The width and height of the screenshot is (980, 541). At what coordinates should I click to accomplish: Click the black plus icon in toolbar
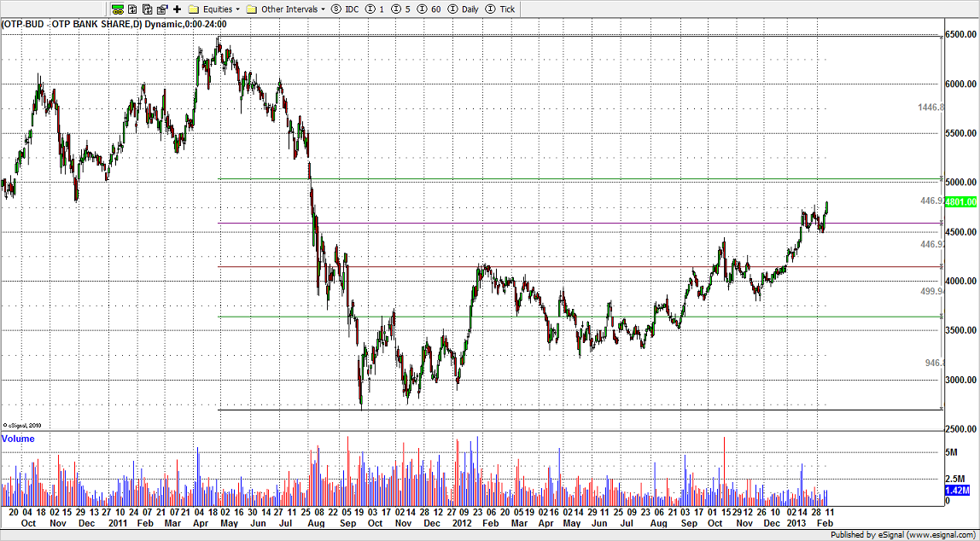tap(177, 9)
